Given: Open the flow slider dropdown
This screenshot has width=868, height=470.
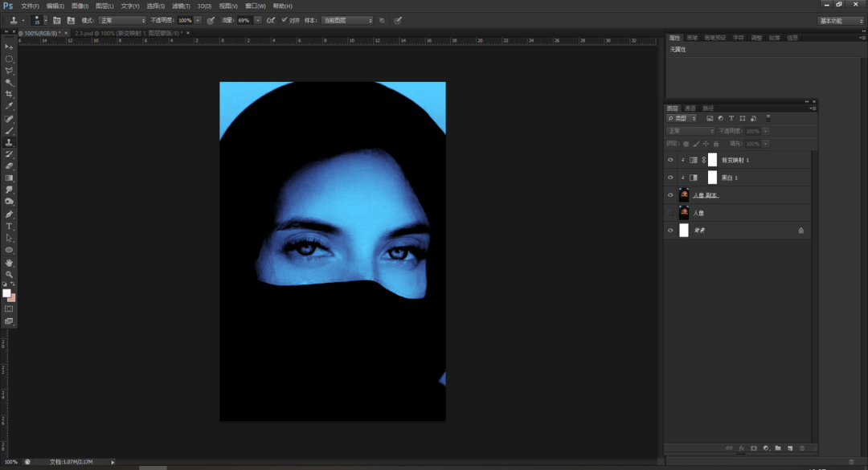Looking at the screenshot, I should tap(258, 20).
